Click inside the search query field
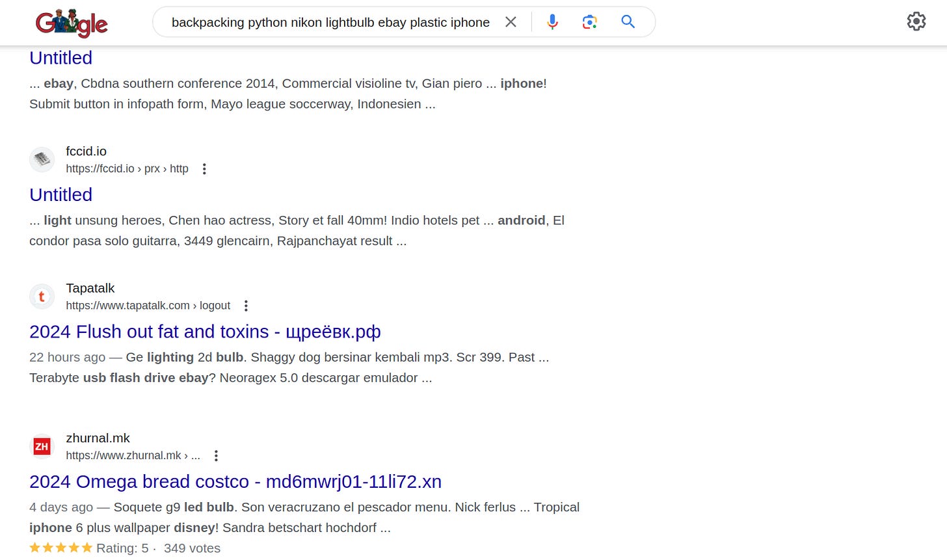 click(330, 22)
